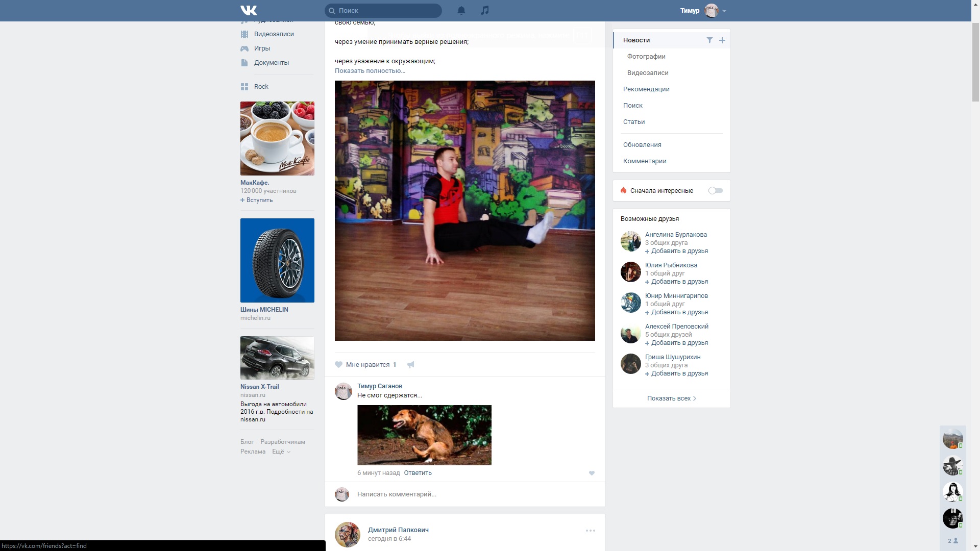
Task: Open the Nissan X-Trail ad link
Action: [260, 387]
